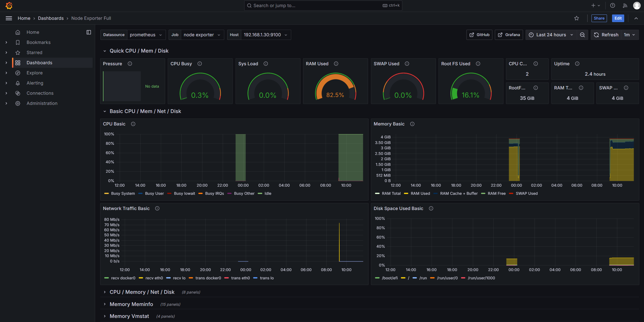Viewport: 644px width, 322px height.
Task: Open Administration in sidebar
Action: pyautogui.click(x=42, y=103)
